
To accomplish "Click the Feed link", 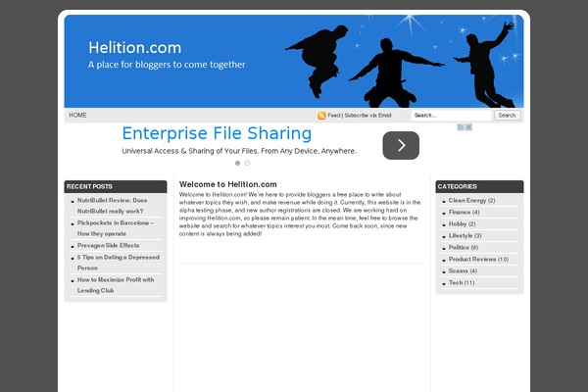I will point(334,116).
